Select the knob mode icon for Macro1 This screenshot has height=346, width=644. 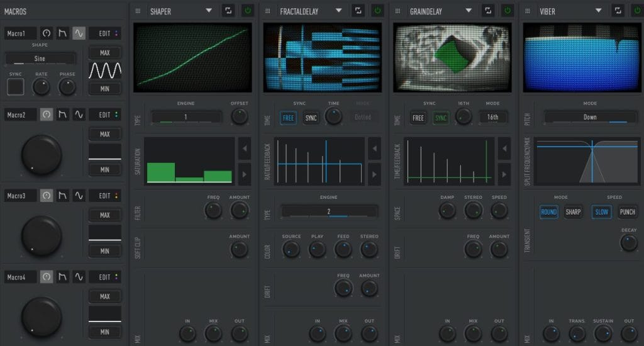pyautogui.click(x=47, y=33)
